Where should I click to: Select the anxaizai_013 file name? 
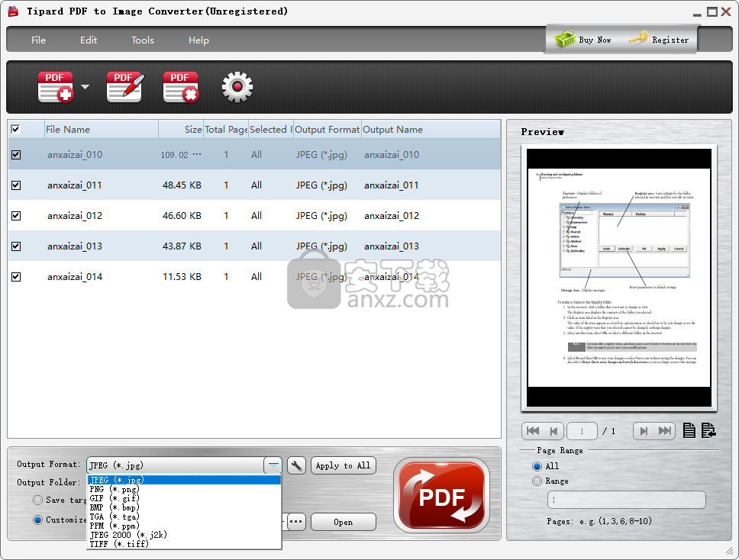point(75,246)
